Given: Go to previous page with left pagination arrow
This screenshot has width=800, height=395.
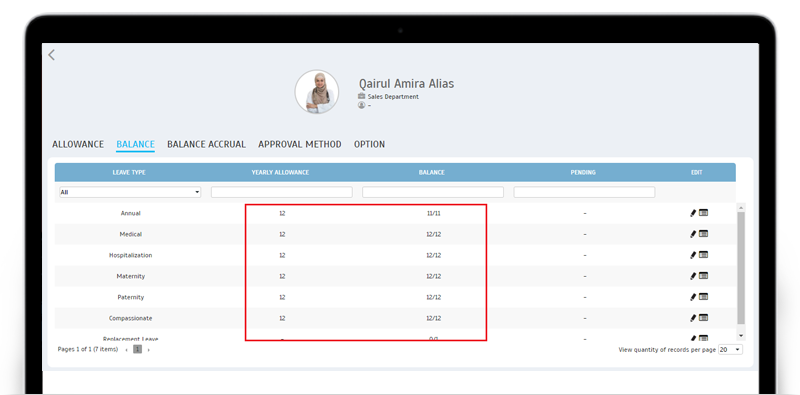Looking at the screenshot, I should click(x=127, y=350).
